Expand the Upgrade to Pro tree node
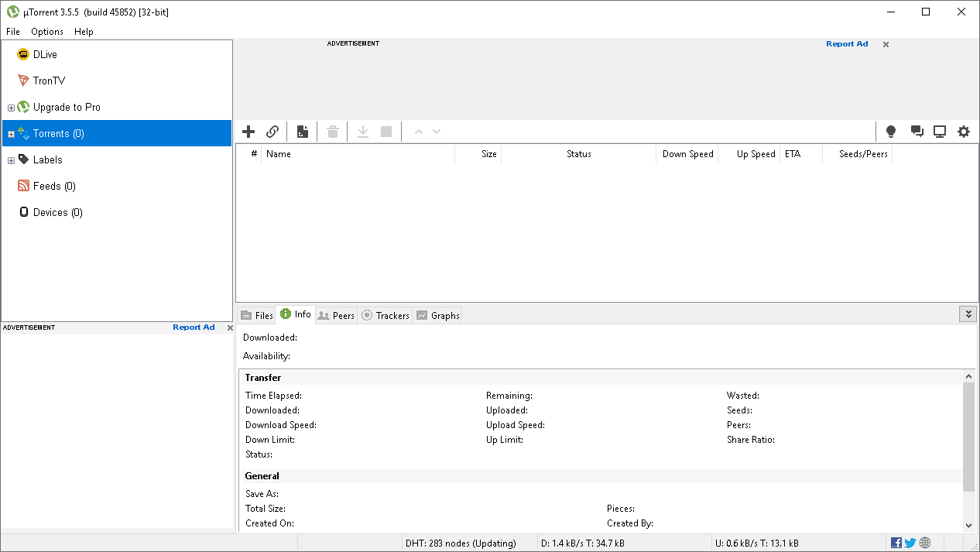Screen dimensions: 980x552 tap(11, 108)
